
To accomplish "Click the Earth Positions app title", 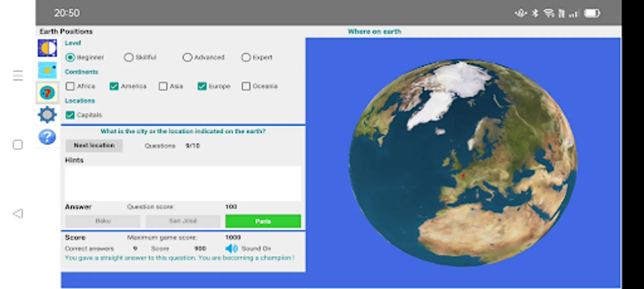I will click(66, 31).
